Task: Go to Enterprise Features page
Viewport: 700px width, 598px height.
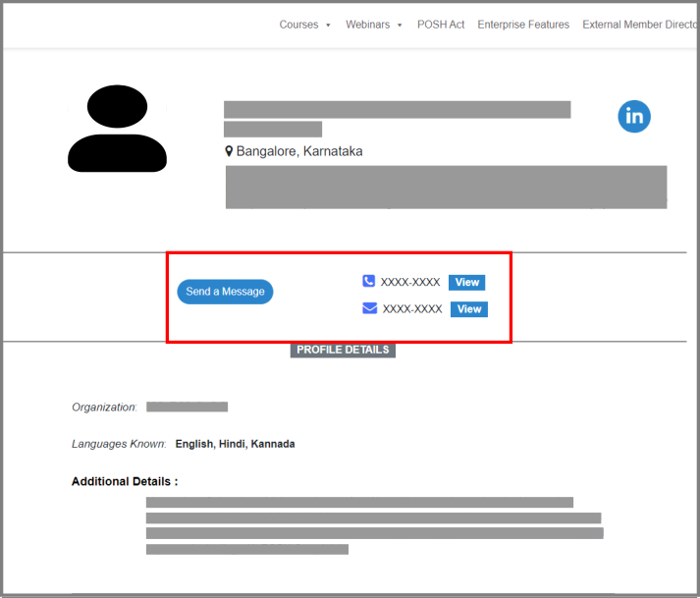Action: [x=523, y=25]
